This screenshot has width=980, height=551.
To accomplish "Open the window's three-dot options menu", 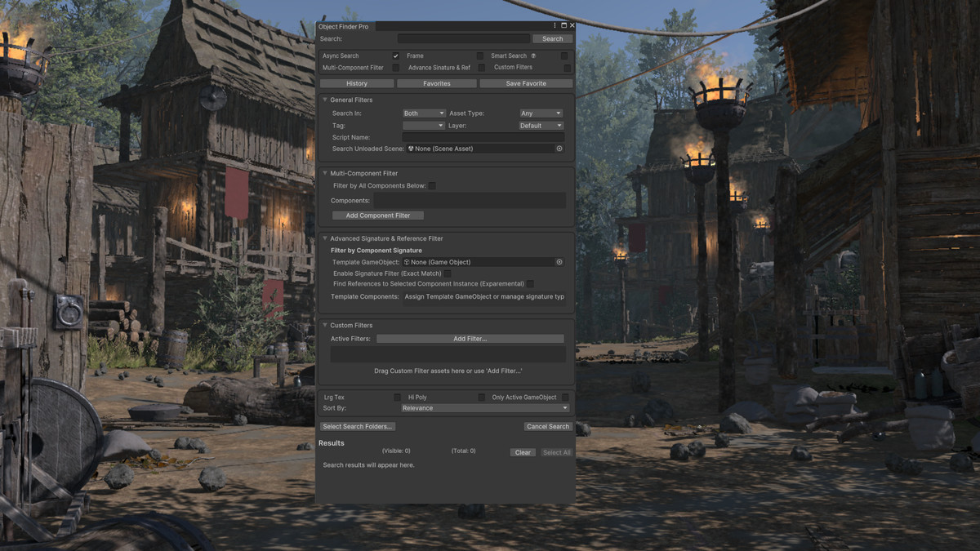I will pos(555,26).
